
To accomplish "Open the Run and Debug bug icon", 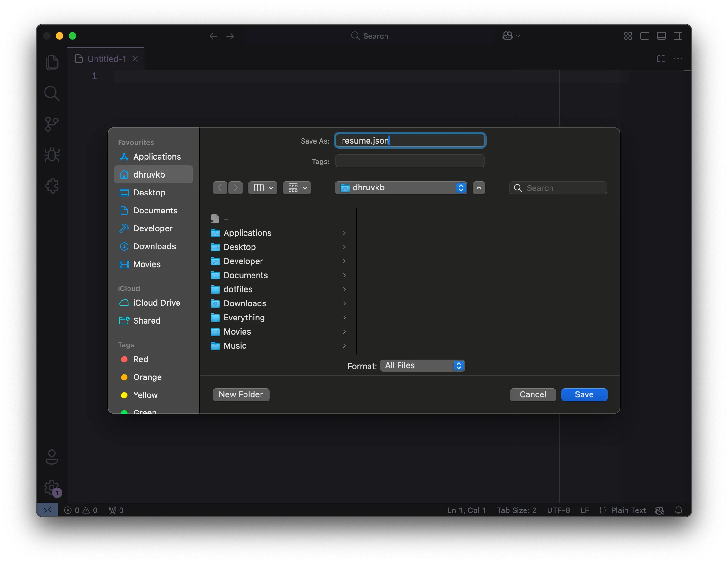I will click(52, 155).
